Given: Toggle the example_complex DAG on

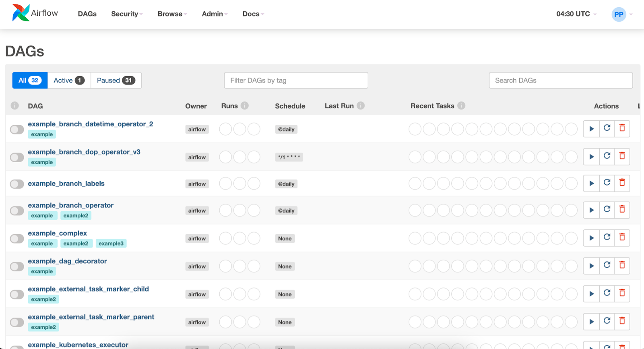Looking at the screenshot, I should pyautogui.click(x=17, y=239).
